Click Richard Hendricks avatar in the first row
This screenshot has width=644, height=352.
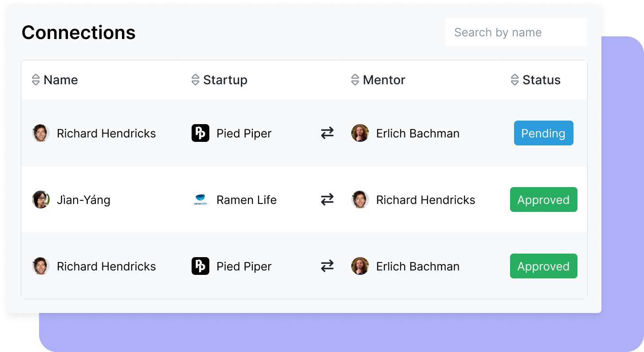click(x=41, y=133)
